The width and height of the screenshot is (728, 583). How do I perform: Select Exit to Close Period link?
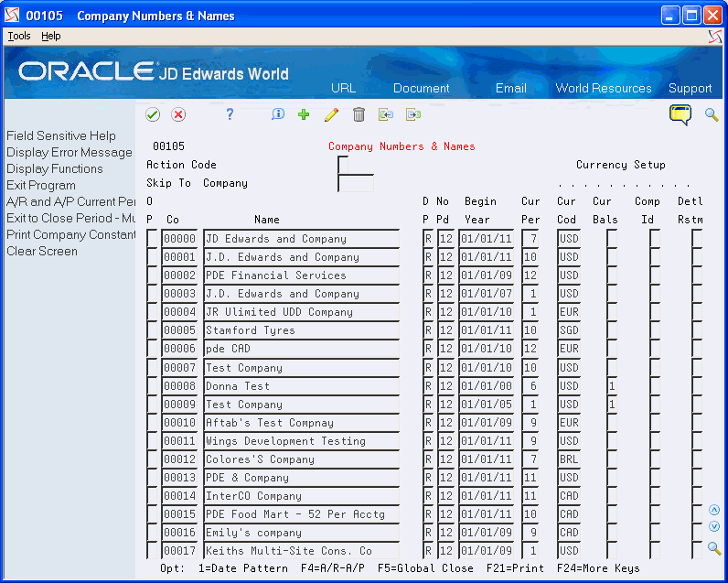(70, 219)
